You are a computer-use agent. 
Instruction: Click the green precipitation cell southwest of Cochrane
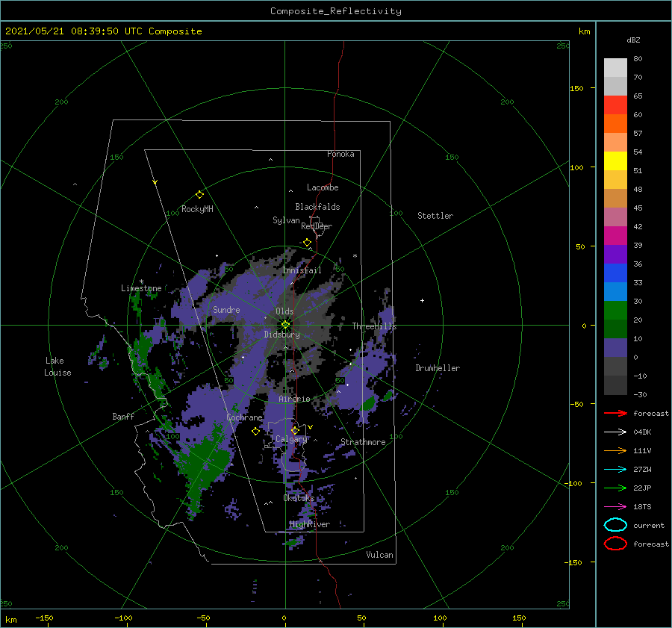point(207,465)
